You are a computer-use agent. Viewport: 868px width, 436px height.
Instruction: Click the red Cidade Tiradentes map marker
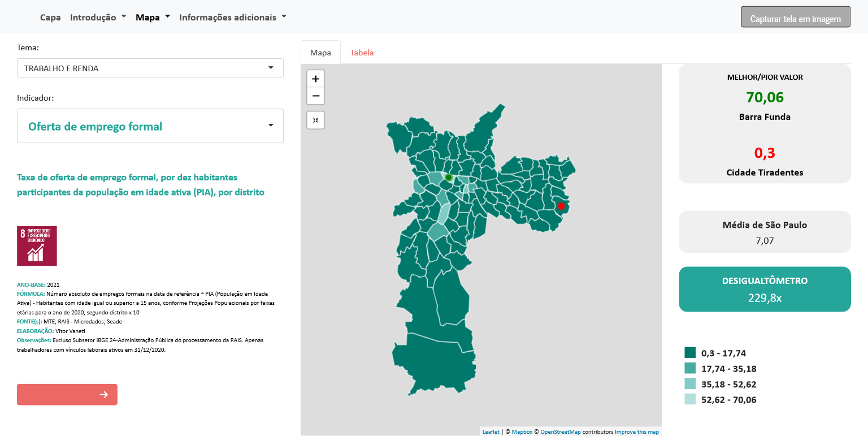pyautogui.click(x=561, y=206)
